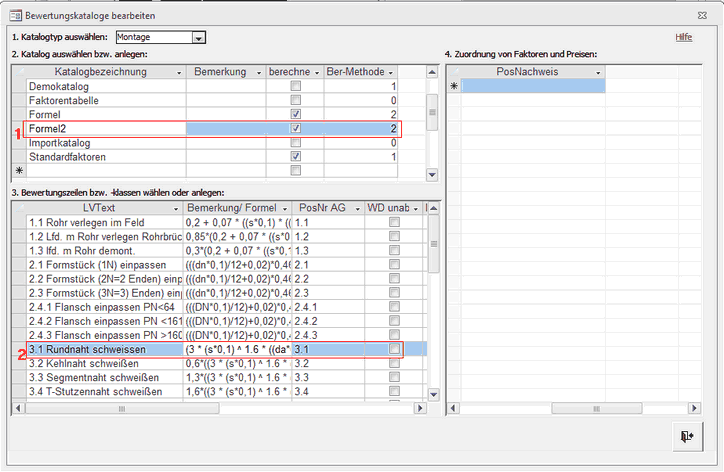The width and height of the screenshot is (724, 472).
Task: Click Bemerkung cell of Formel2 row
Action: coord(226,129)
